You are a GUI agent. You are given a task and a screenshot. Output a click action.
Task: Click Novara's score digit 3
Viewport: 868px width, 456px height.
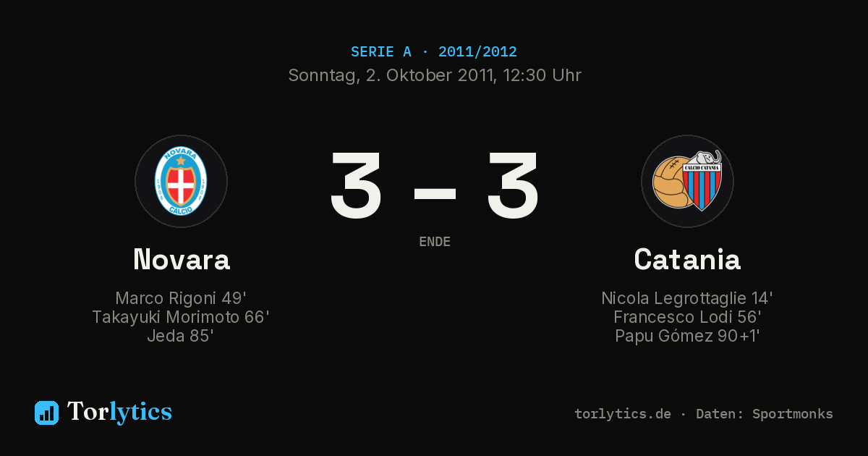tap(356, 185)
